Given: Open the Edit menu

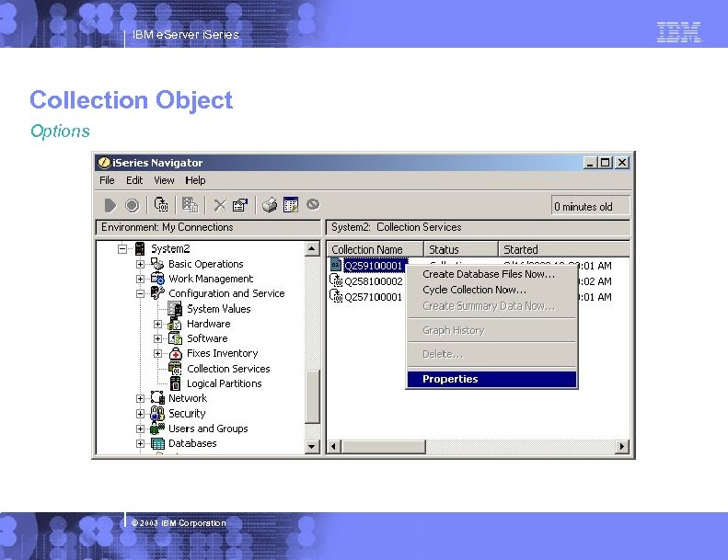Looking at the screenshot, I should [134, 180].
